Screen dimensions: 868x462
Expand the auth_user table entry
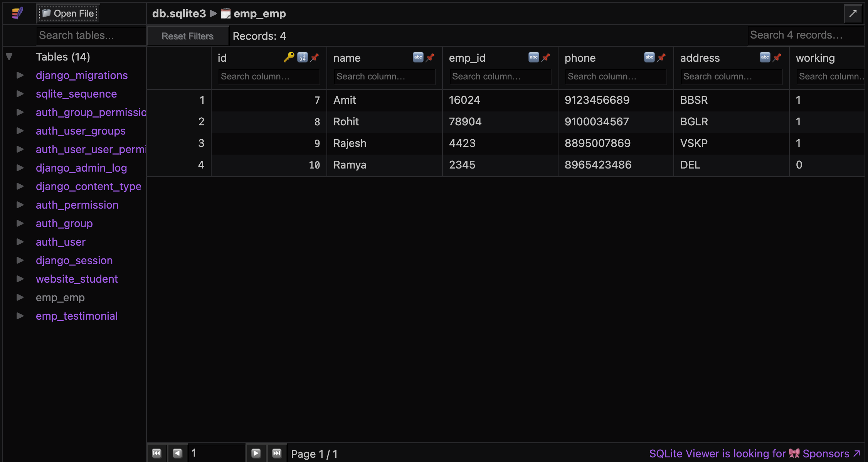pyautogui.click(x=20, y=242)
